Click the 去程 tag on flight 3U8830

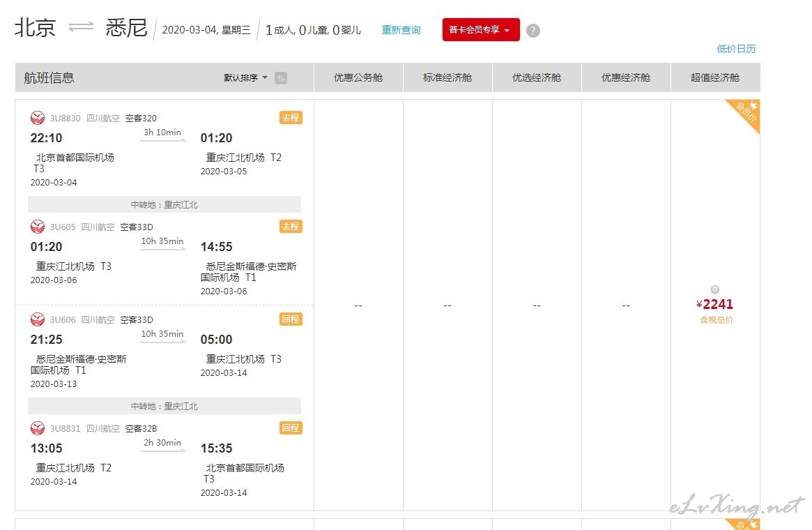(291, 118)
